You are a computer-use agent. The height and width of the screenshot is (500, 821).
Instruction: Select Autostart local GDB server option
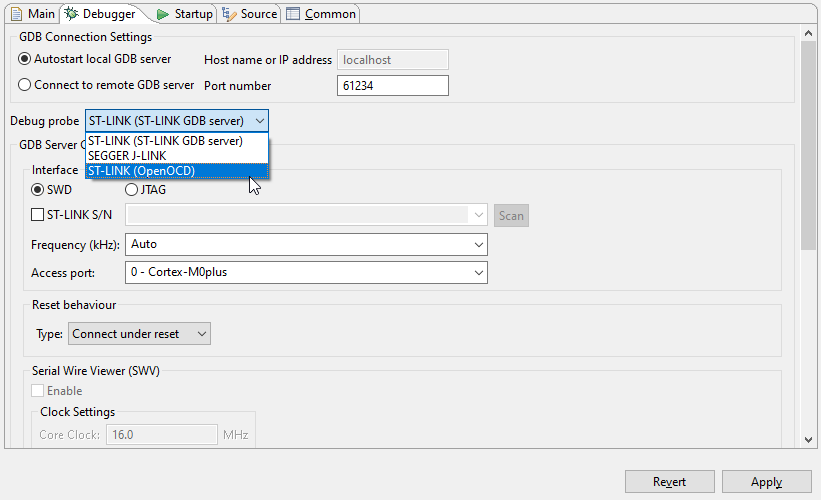(94, 59)
